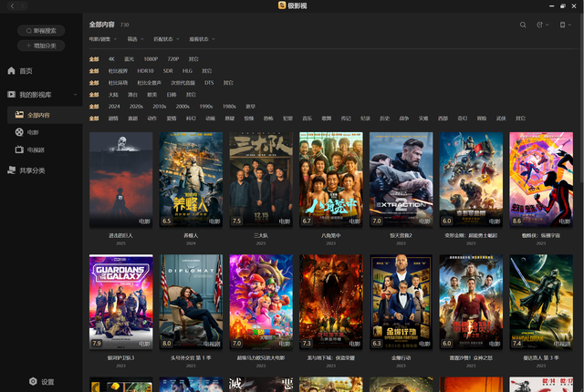Select 共享分类 in the sidebar
This screenshot has height=392, width=584.
32,170
